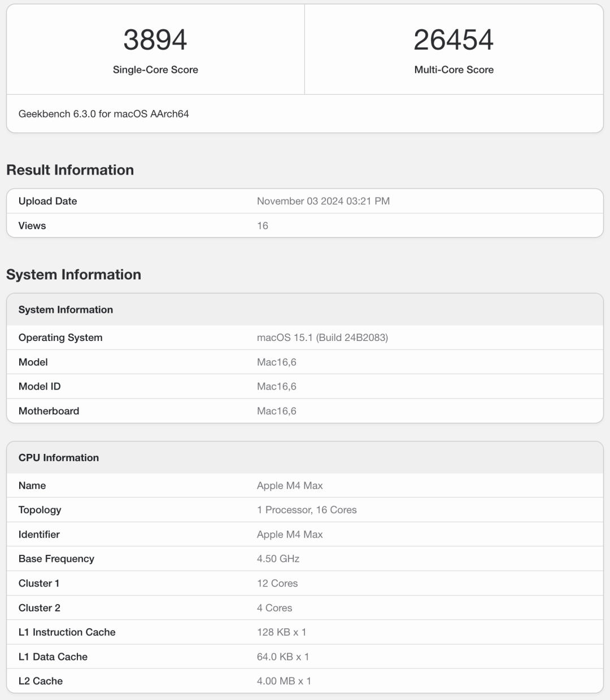Screen dimensions: 610x700
Task: Click the single-core score 3894
Action: point(155,40)
